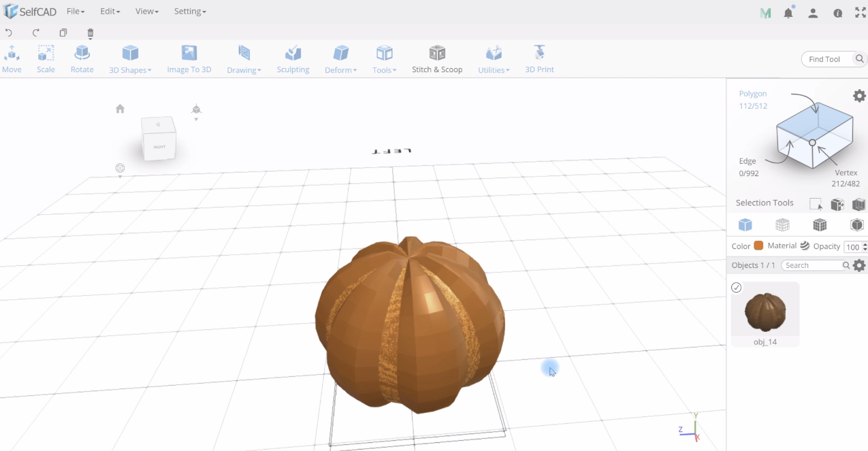This screenshot has width=868, height=451.
Task: Open the perspective camera view dropdown
Action: 196,112
